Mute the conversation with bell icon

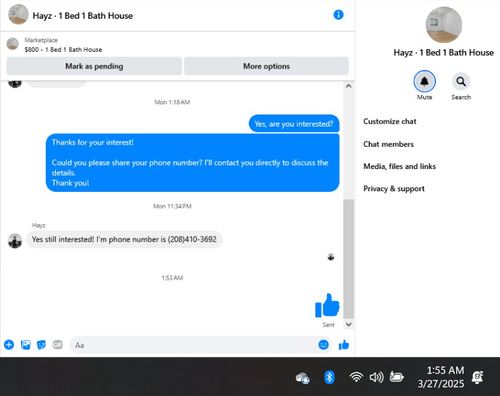(424, 81)
